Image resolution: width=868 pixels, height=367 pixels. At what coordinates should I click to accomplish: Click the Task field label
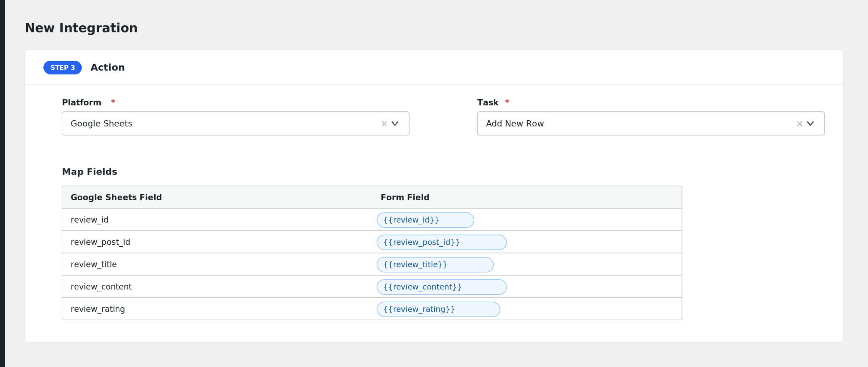coord(488,102)
